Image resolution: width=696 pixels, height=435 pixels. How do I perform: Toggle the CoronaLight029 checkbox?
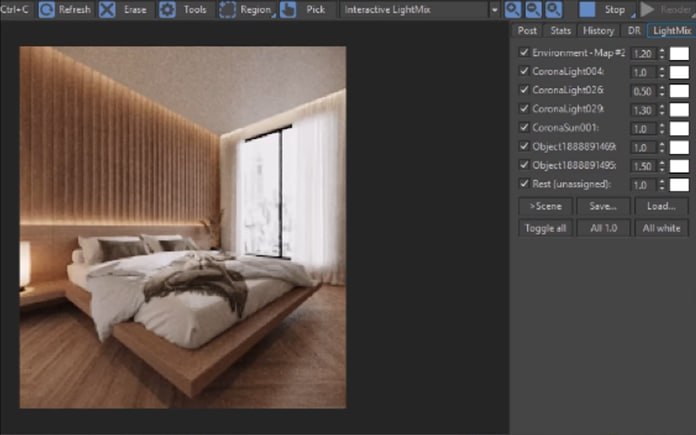pyautogui.click(x=524, y=108)
